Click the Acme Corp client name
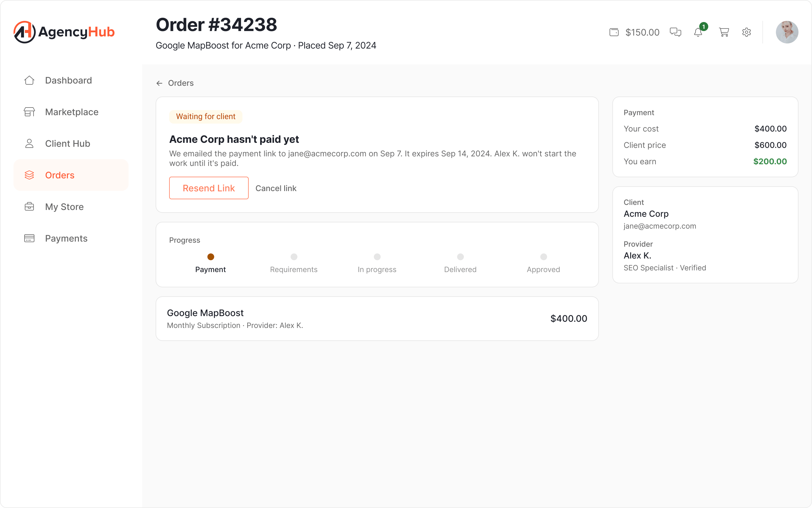The width and height of the screenshot is (812, 508). click(x=646, y=214)
